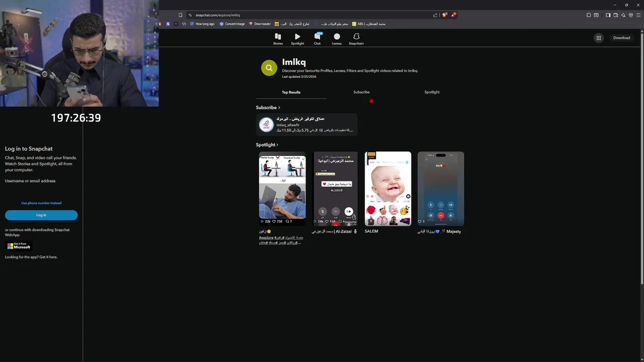Open the Brave VPN shield icon
This screenshot has height=362, width=644.
click(x=630, y=15)
